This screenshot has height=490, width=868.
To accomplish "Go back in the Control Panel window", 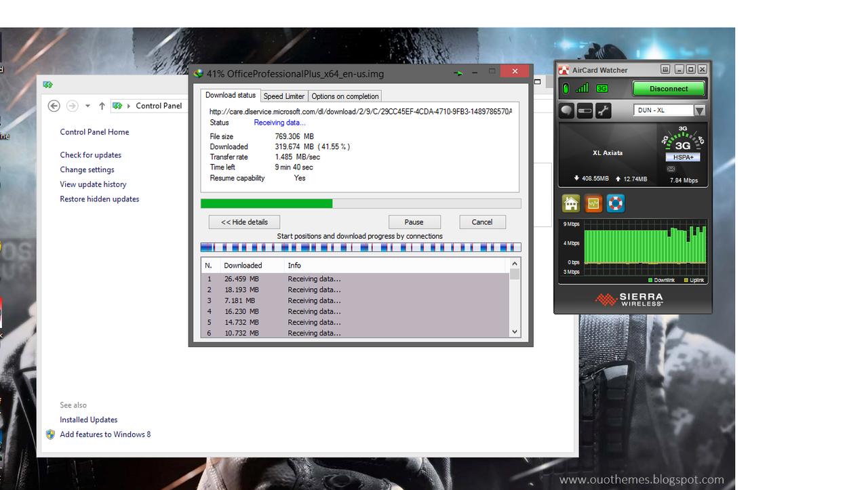I will tap(54, 106).
